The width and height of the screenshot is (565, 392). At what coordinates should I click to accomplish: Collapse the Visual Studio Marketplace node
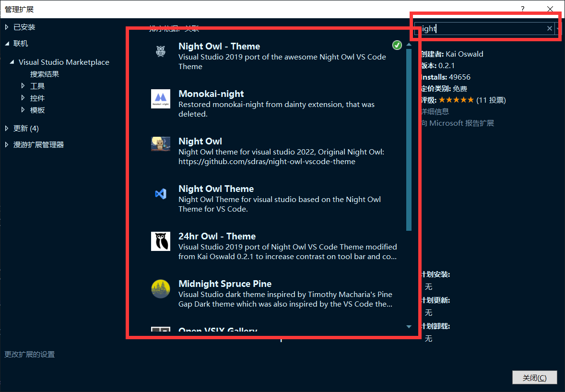pos(12,62)
